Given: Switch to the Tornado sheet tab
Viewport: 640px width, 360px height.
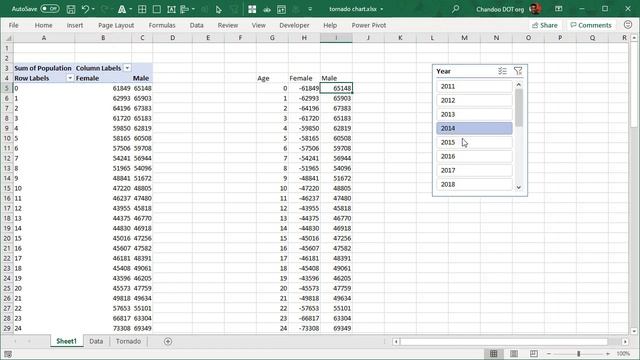Looking at the screenshot, I should click(x=128, y=341).
